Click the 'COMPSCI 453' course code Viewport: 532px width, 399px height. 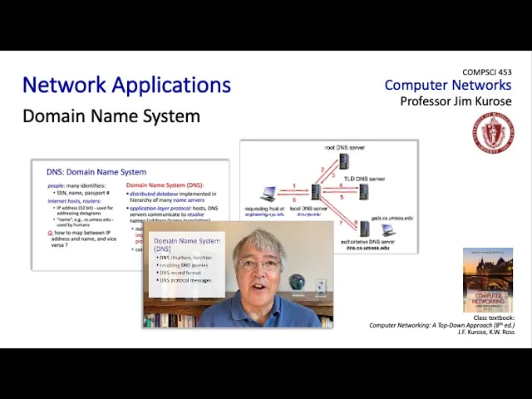click(x=487, y=72)
